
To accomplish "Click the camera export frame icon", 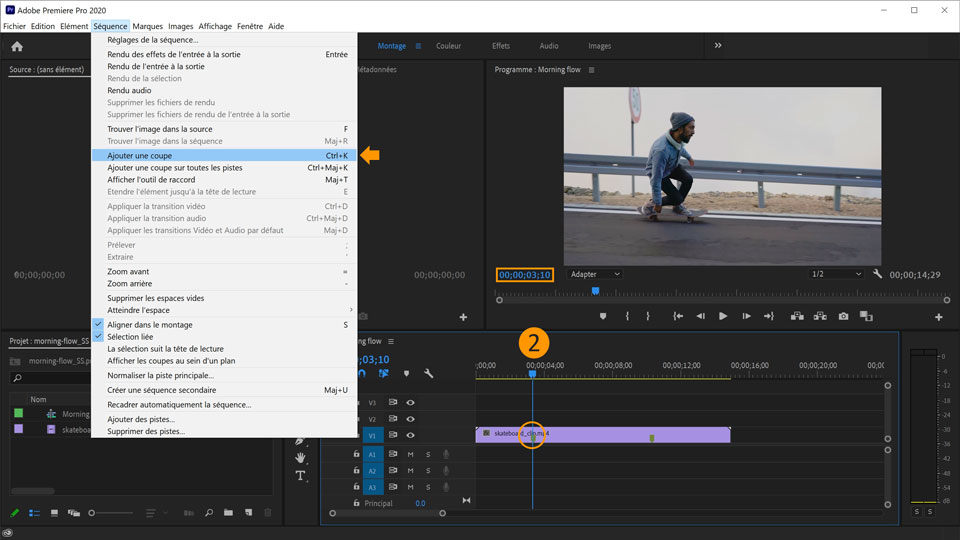I will 843,316.
